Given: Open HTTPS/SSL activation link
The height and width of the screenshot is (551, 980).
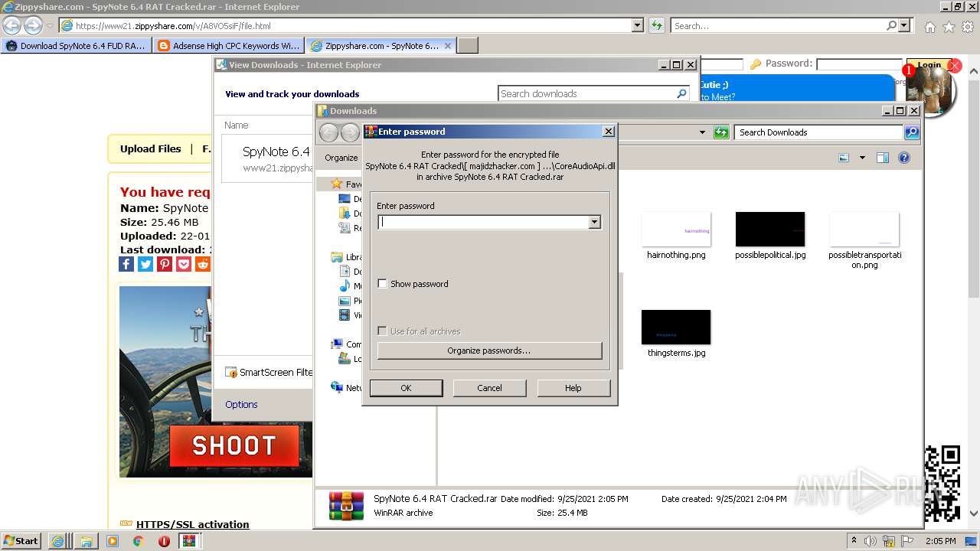Looking at the screenshot, I should [x=192, y=524].
